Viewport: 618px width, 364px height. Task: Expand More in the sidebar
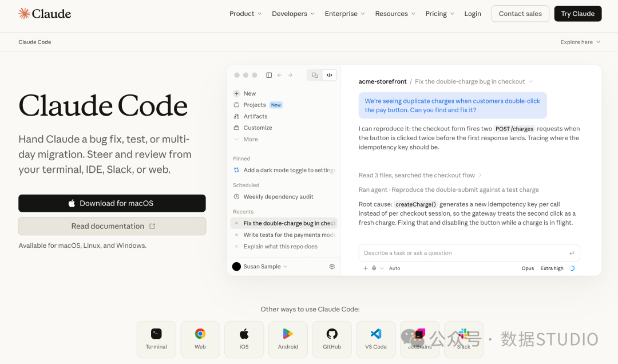tap(251, 139)
